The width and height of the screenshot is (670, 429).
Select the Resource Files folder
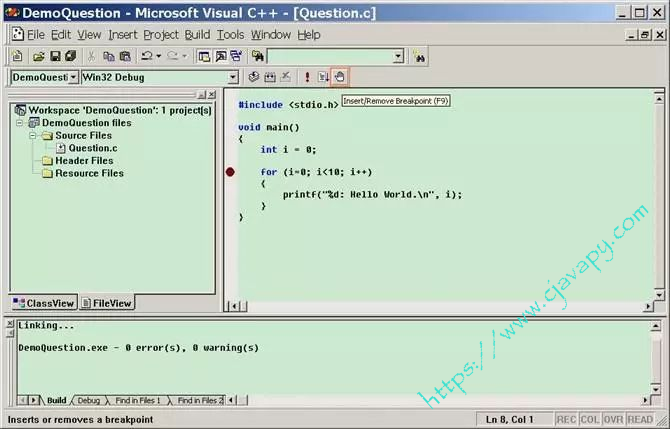point(83,173)
